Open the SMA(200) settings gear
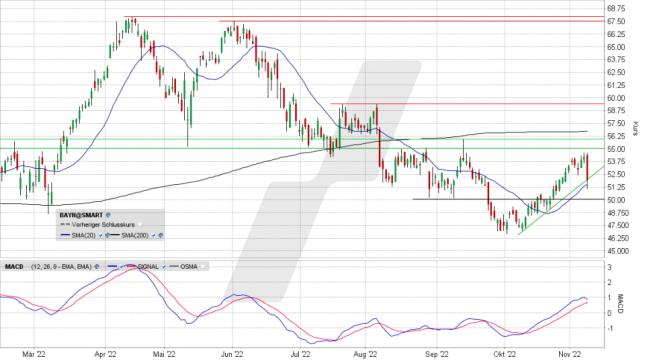Screen dimensions: 645x363 (161, 235)
